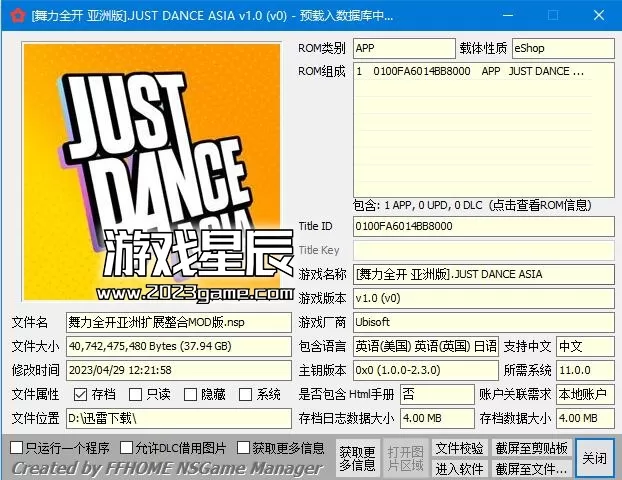Click the 游戏厂商 Ubisoft field

tap(484, 323)
